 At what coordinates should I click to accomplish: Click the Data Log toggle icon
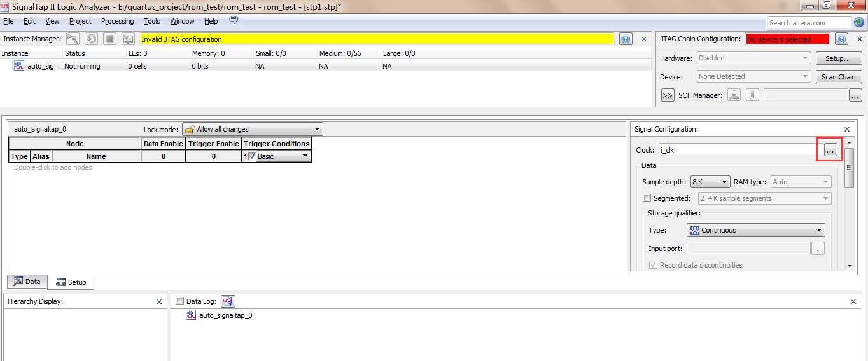click(228, 301)
